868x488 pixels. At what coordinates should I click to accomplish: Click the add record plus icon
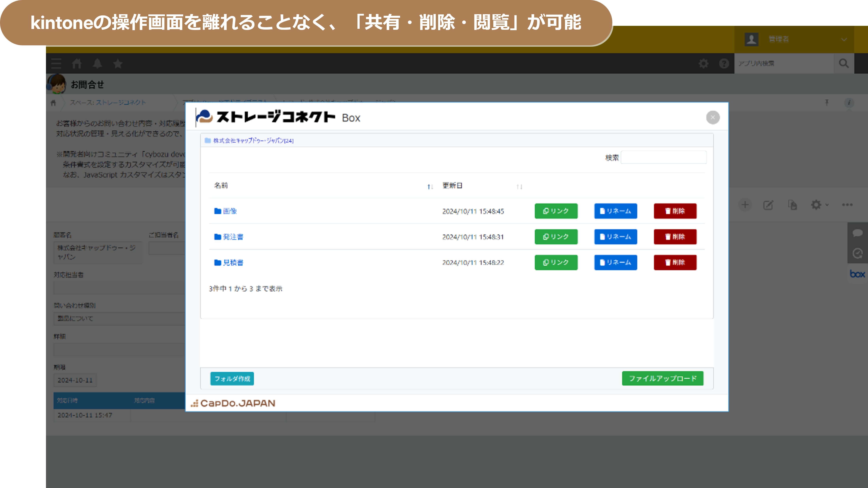(x=745, y=204)
